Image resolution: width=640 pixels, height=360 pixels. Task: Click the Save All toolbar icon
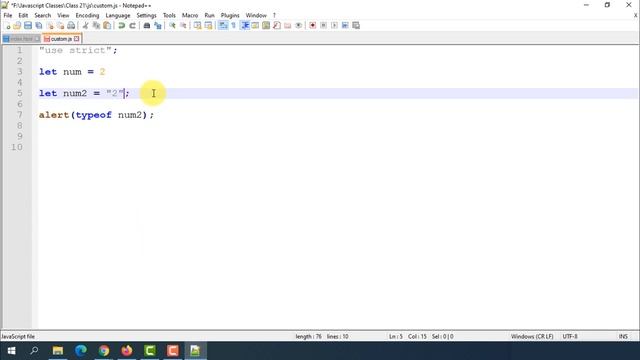pyautogui.click(x=39, y=26)
